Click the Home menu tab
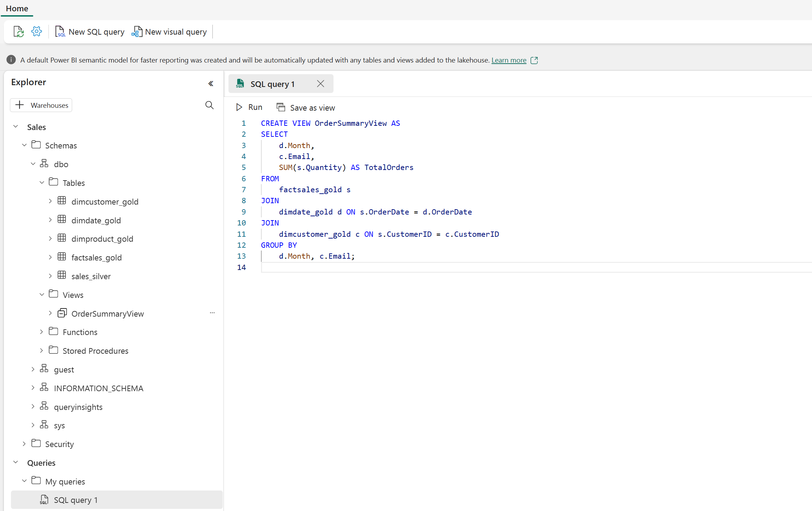 pyautogui.click(x=18, y=8)
